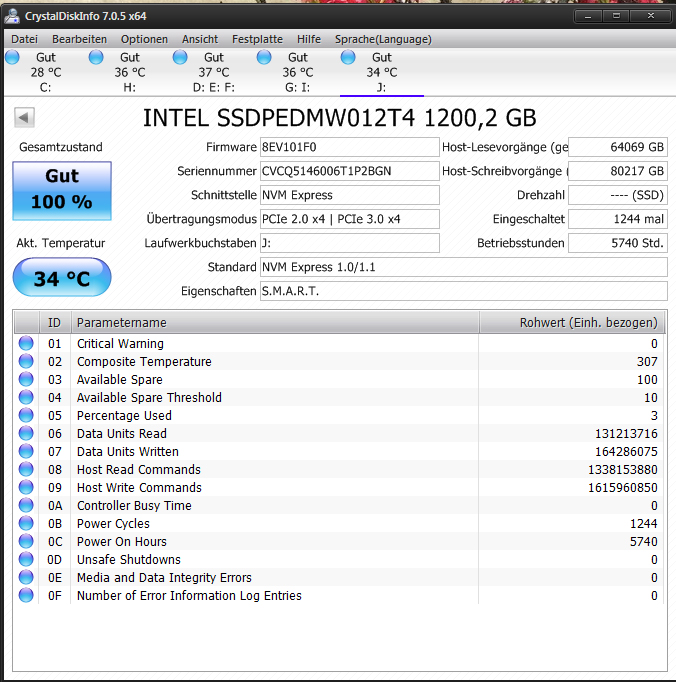676x682 pixels.
Task: Click the Betriebsstunden value 5740 Std.
Action: tap(618, 243)
